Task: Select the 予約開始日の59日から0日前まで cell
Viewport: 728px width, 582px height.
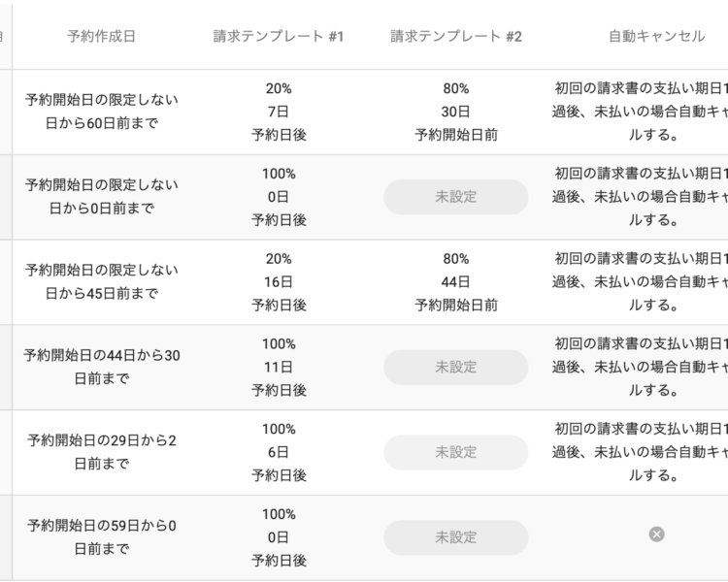Action: point(101,537)
